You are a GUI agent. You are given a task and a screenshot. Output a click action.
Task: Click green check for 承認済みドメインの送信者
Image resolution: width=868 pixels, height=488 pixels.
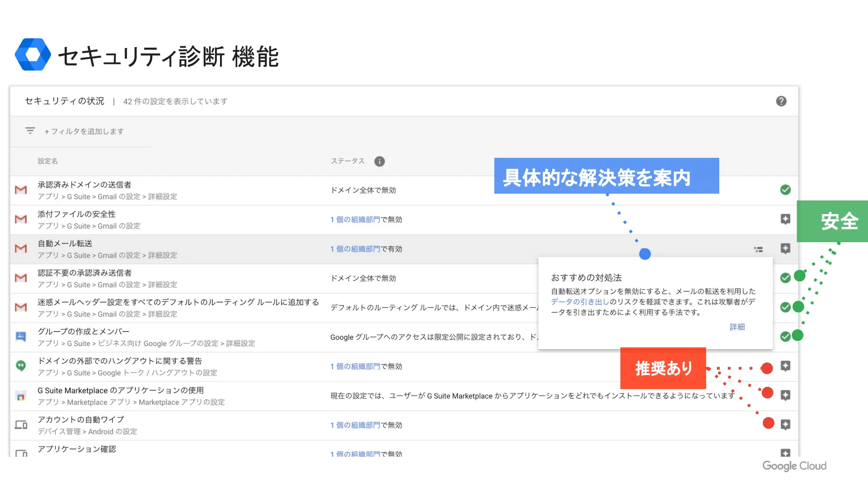click(785, 190)
